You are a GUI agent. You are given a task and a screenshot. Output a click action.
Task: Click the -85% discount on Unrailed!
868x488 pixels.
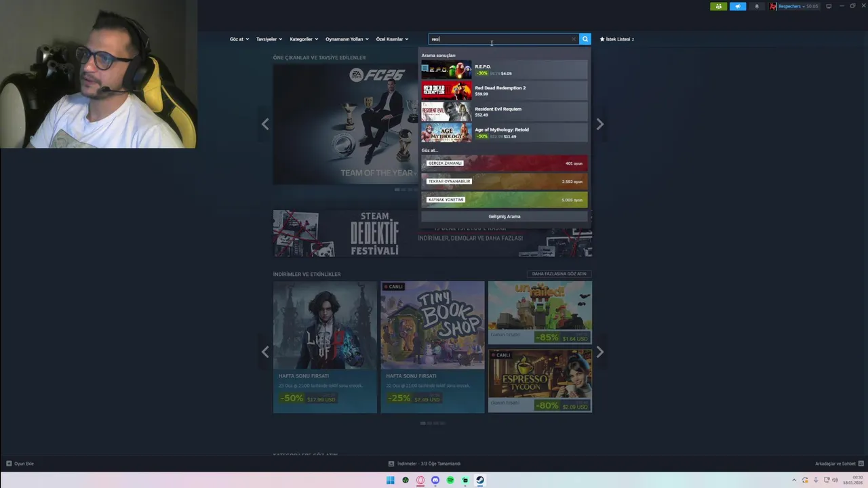pyautogui.click(x=547, y=338)
